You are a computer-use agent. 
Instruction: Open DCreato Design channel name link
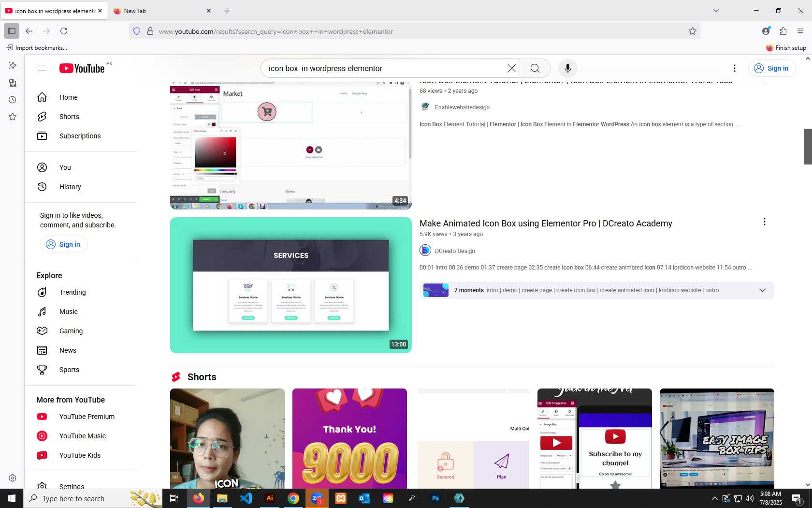click(x=455, y=251)
